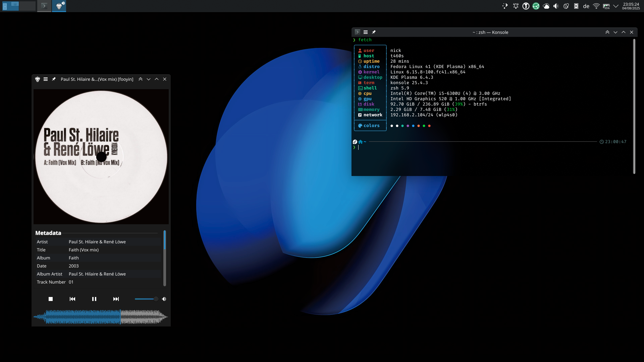This screenshot has height=362, width=644.
Task: Click the network IP address line
Action: pyautogui.click(x=424, y=115)
